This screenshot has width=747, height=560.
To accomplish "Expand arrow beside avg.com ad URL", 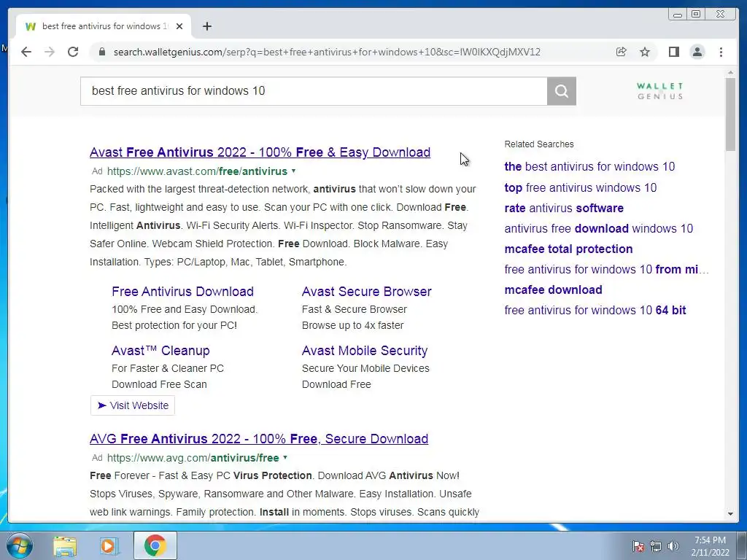I will [x=285, y=458].
